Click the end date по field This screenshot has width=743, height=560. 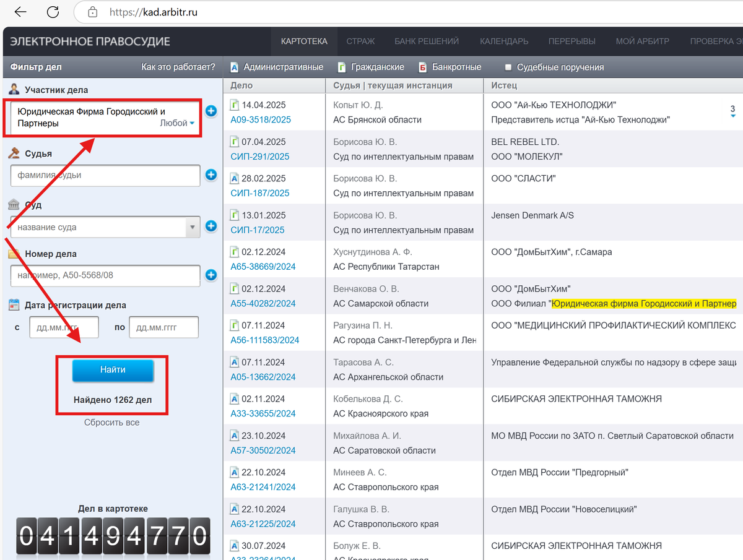click(163, 327)
